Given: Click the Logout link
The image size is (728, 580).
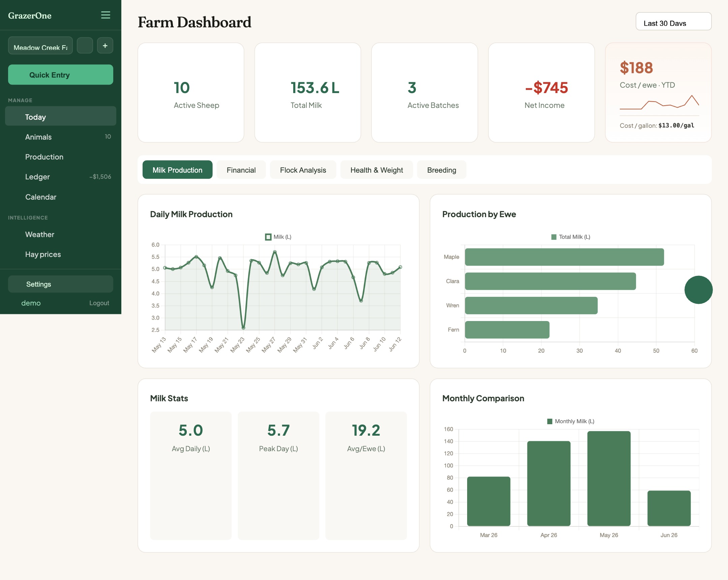Looking at the screenshot, I should coord(99,303).
